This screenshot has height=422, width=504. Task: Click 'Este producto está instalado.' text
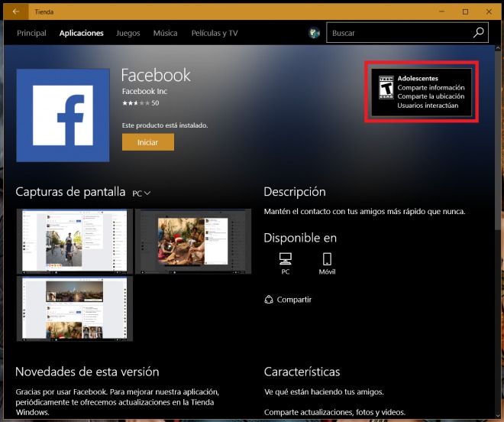tap(165, 125)
